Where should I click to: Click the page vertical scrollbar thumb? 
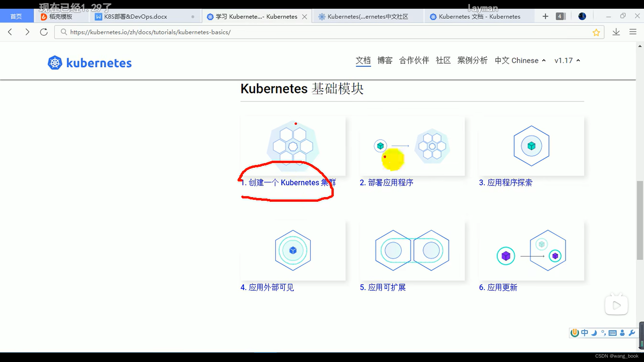640,220
